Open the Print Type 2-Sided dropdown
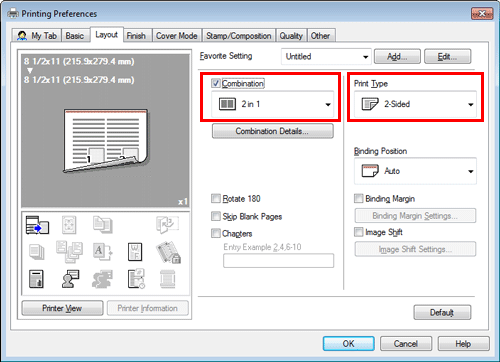 click(x=415, y=104)
